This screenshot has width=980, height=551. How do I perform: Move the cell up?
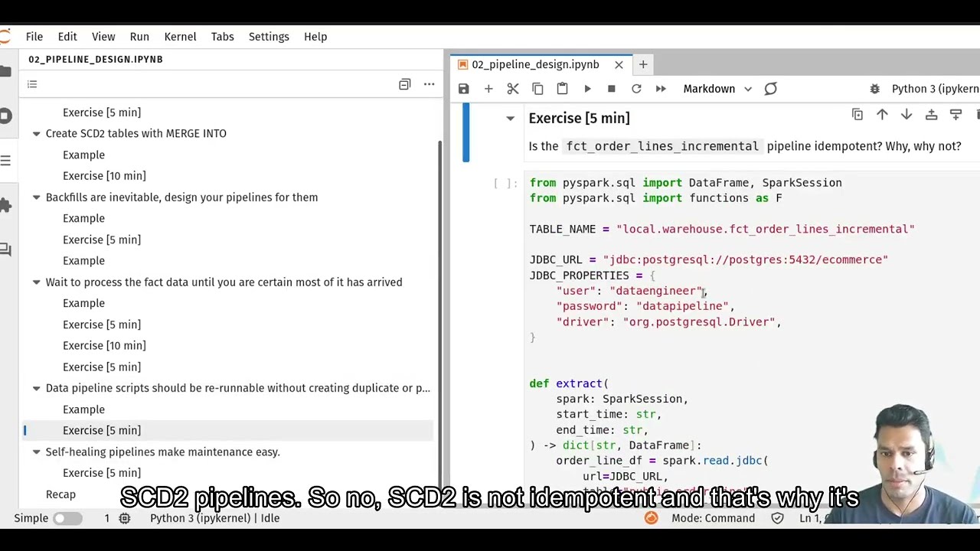[882, 115]
